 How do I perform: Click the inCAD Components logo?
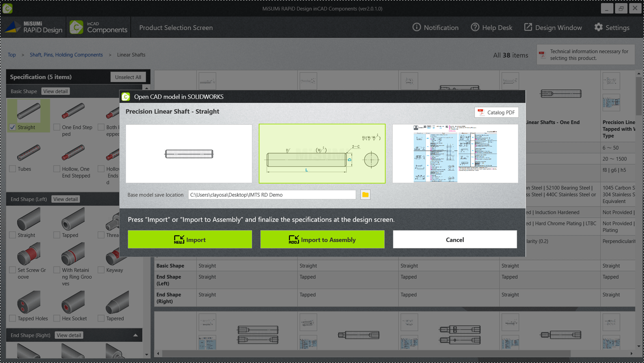[x=99, y=27]
